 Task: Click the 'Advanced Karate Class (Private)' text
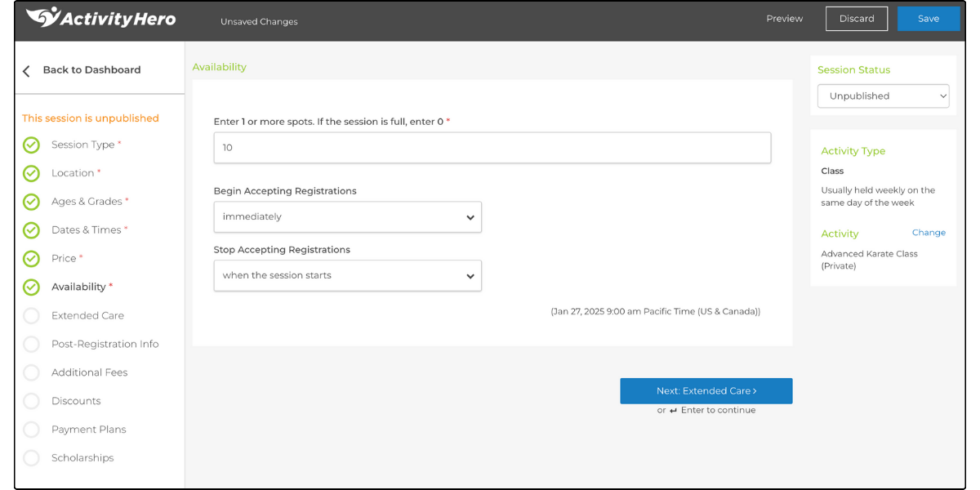870,260
